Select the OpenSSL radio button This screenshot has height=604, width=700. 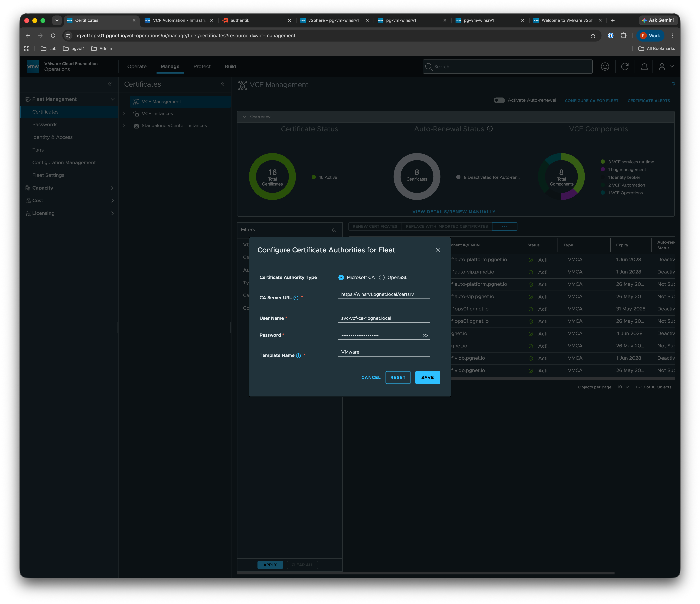[x=382, y=278]
